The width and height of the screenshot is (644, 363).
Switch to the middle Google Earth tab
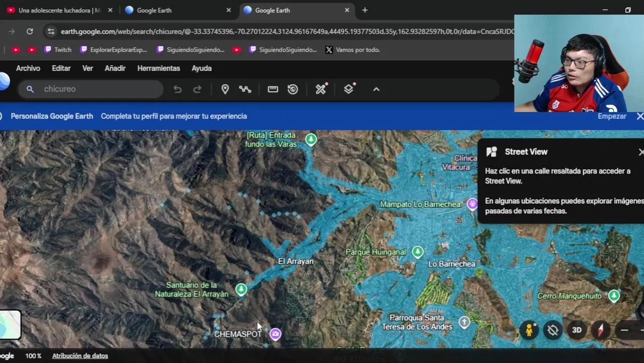pyautogui.click(x=177, y=10)
